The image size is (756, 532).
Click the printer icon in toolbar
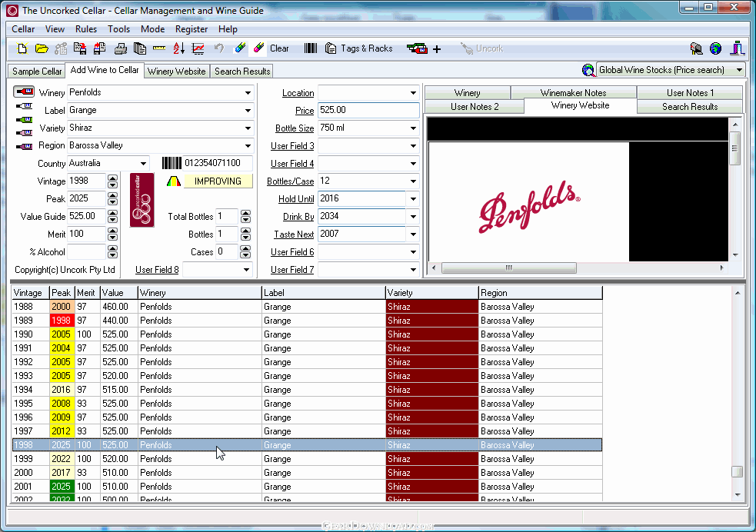tap(120, 48)
